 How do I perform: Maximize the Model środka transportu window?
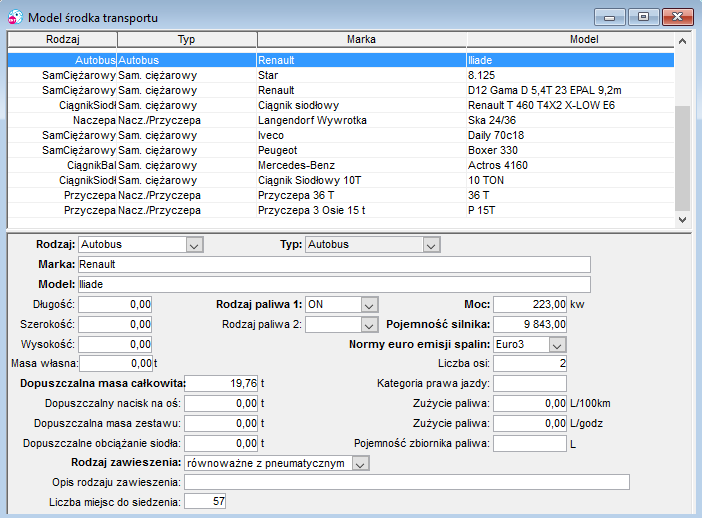click(643, 17)
